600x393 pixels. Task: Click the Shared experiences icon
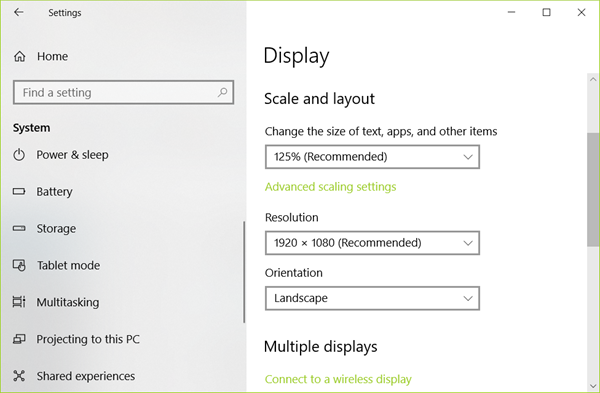click(19, 376)
